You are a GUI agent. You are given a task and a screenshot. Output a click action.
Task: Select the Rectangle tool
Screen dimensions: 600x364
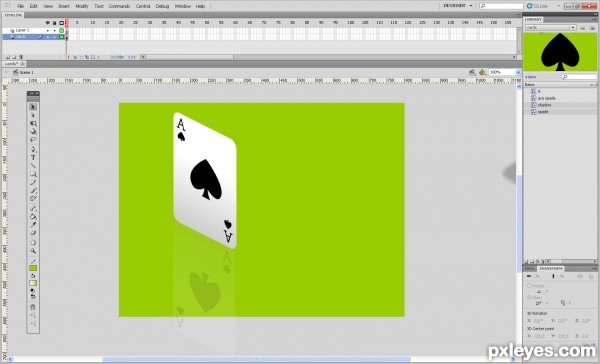33,174
